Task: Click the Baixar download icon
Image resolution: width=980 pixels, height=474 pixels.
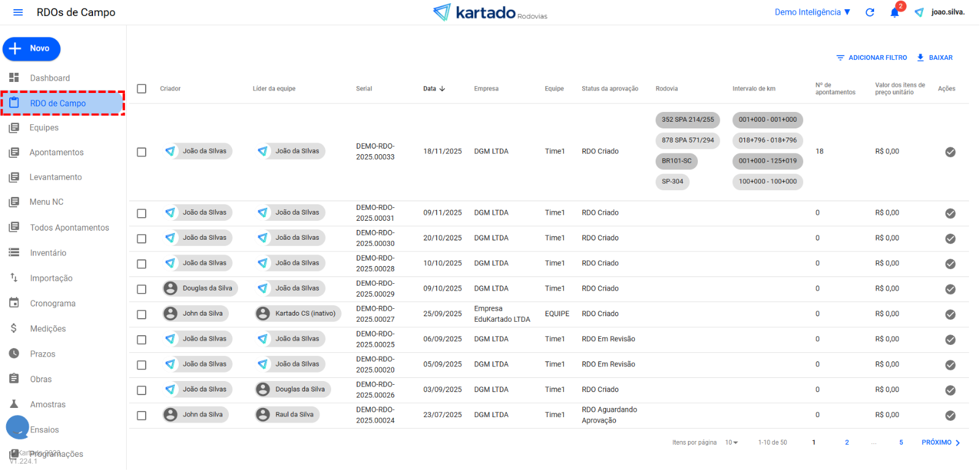Action: point(920,57)
